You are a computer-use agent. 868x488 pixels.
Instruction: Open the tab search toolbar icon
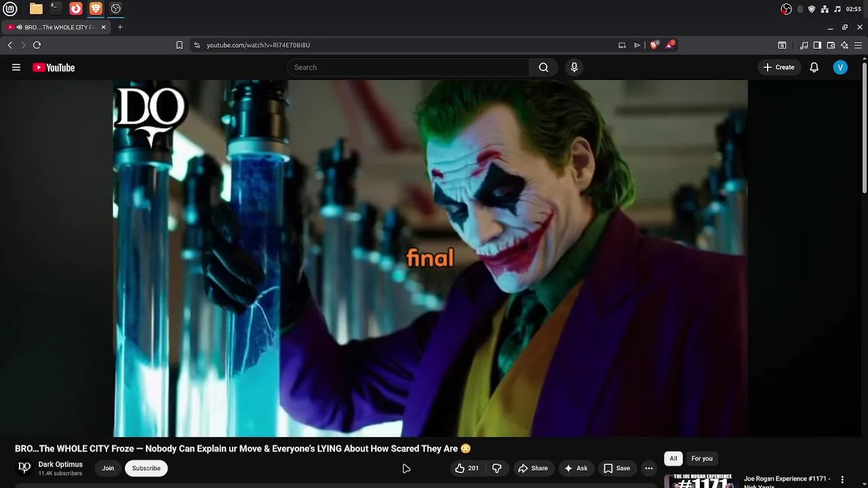(782, 45)
